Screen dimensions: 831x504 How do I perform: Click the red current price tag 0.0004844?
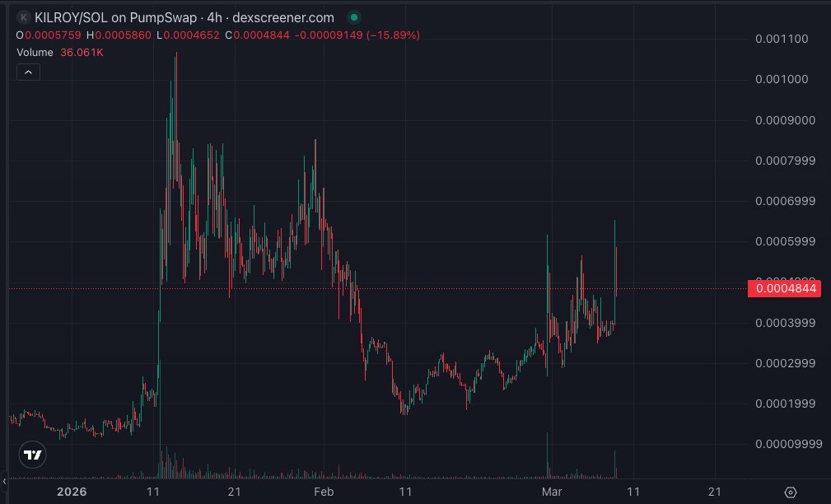click(x=784, y=288)
